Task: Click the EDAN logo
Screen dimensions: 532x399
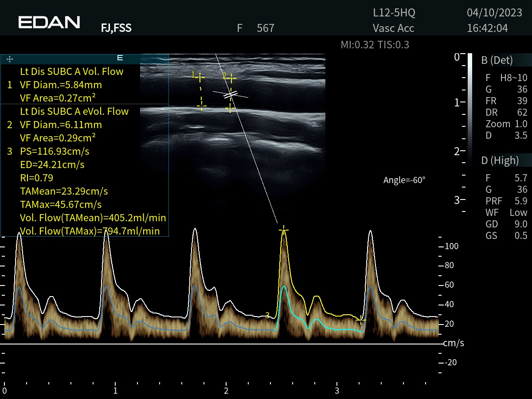Action: point(49,22)
